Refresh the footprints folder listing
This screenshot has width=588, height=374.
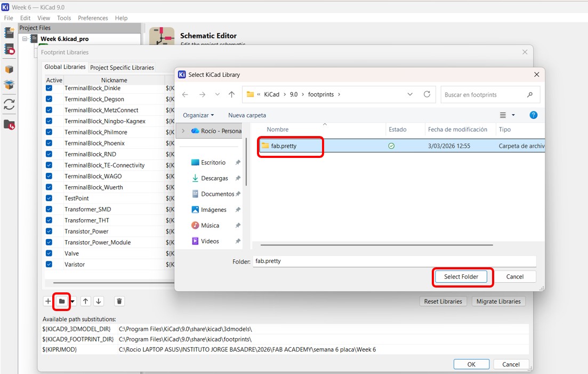[x=427, y=94]
